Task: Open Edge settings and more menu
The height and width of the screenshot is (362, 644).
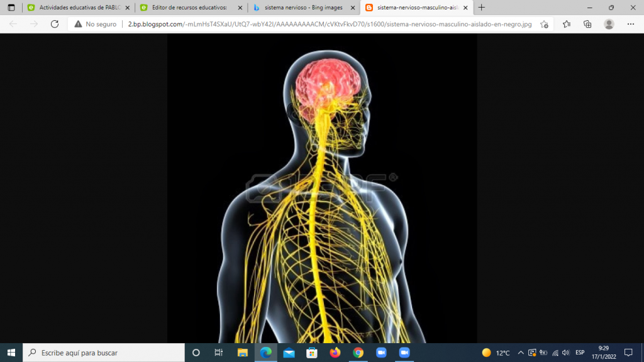Action: [x=631, y=24]
